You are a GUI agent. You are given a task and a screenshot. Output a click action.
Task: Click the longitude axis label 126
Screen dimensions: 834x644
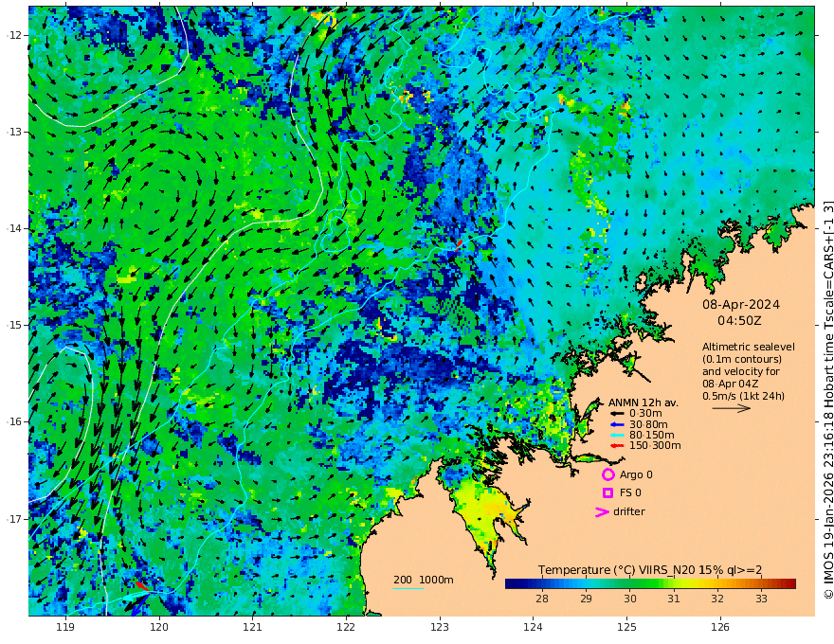coord(720,627)
